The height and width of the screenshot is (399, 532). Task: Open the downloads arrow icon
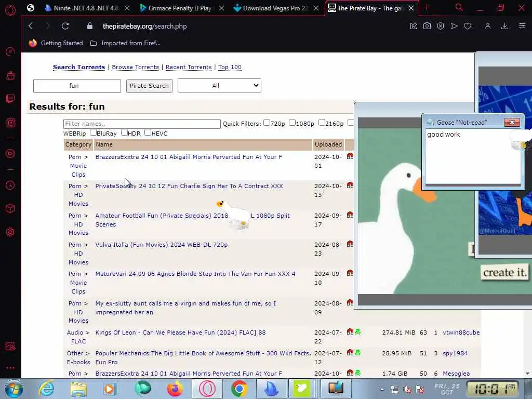pyautogui.click(x=504, y=26)
